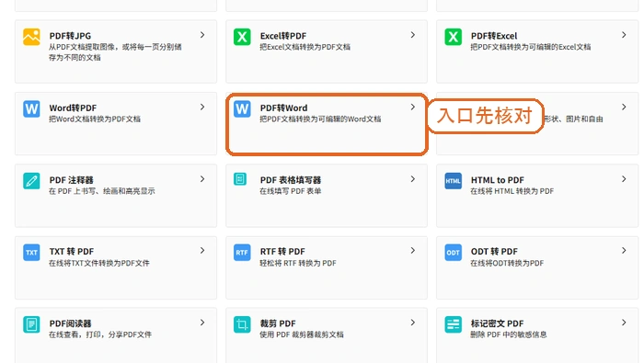The image size is (644, 363).
Task: Open RTF 转 PDF card chevron
Action: (413, 251)
